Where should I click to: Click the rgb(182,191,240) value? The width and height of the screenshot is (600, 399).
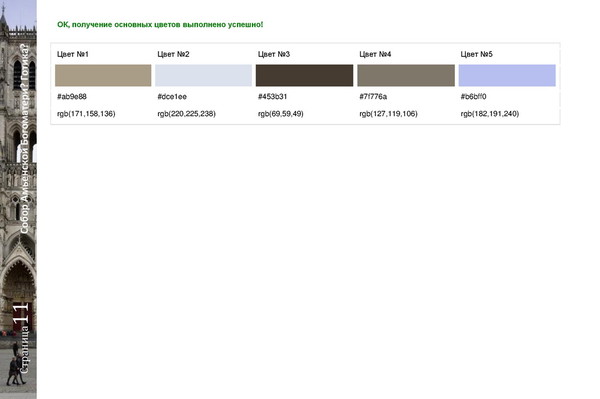[x=490, y=114]
